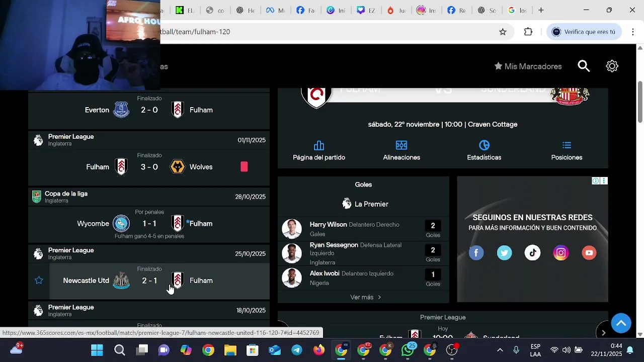The height and width of the screenshot is (362, 644).
Task: Open Ryan Sessegnon player row
Action: click(x=363, y=253)
